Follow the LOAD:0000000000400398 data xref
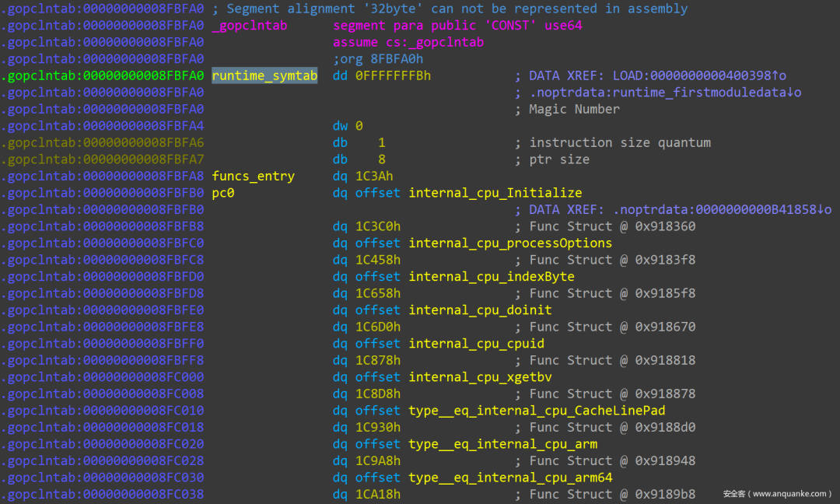Screen dimensions: 840x504 [699, 75]
